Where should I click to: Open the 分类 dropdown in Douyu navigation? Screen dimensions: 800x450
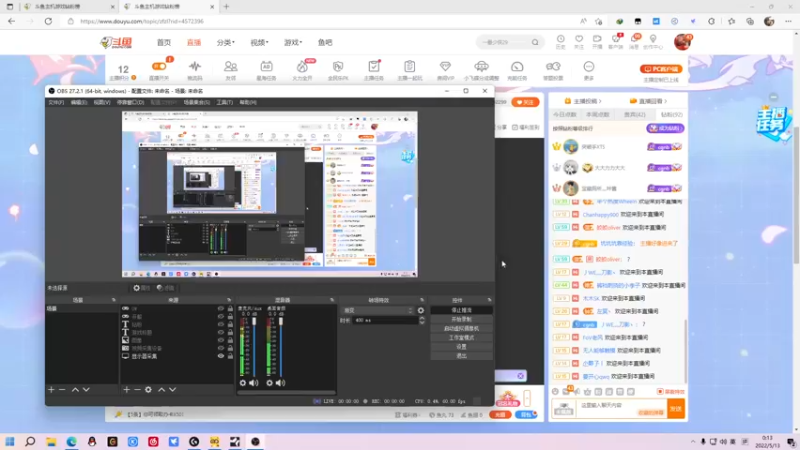(226, 42)
